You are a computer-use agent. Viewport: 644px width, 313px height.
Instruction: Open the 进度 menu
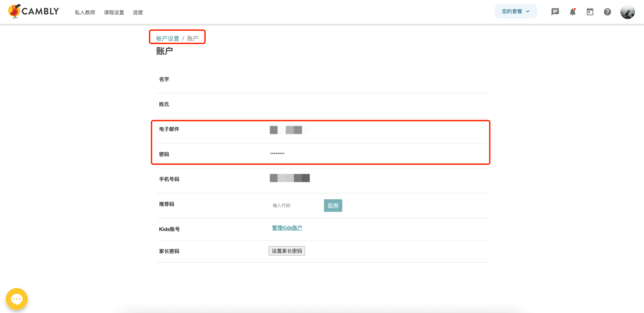tap(138, 12)
